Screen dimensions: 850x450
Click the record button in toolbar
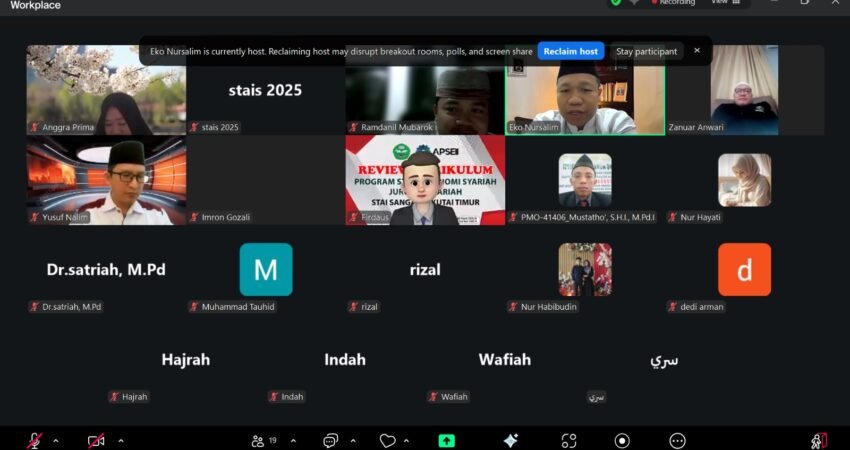pyautogui.click(x=622, y=440)
